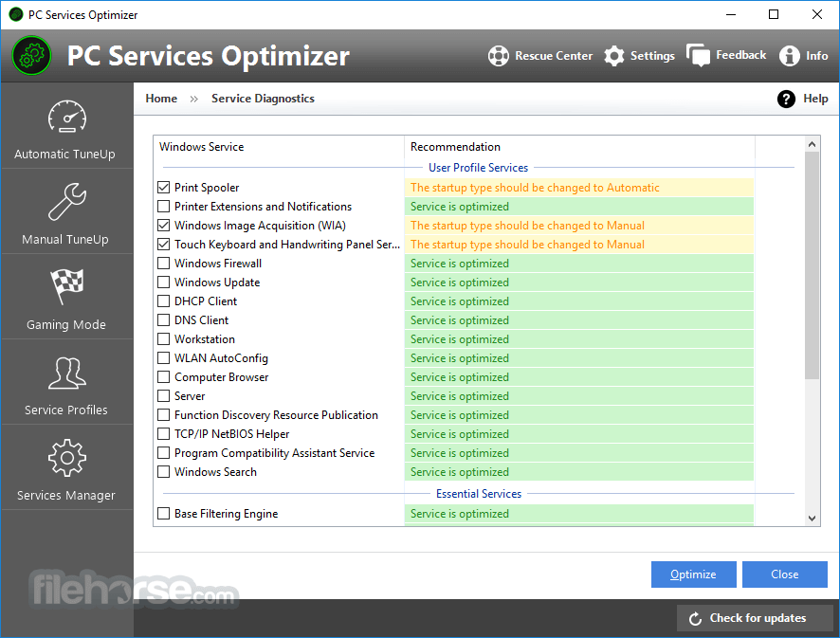Screen dimensions: 840x638
Task: Select the Service Profiles label
Action: click(66, 410)
